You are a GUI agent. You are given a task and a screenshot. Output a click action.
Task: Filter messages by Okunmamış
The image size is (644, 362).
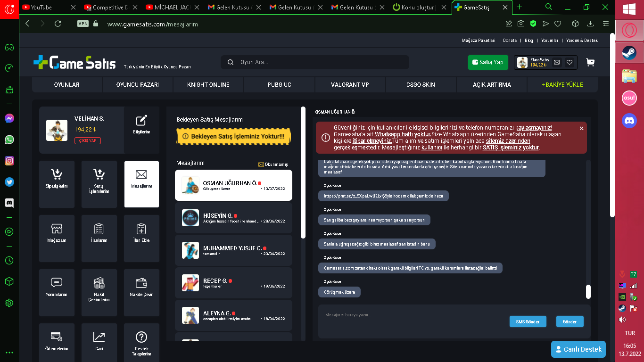273,165
